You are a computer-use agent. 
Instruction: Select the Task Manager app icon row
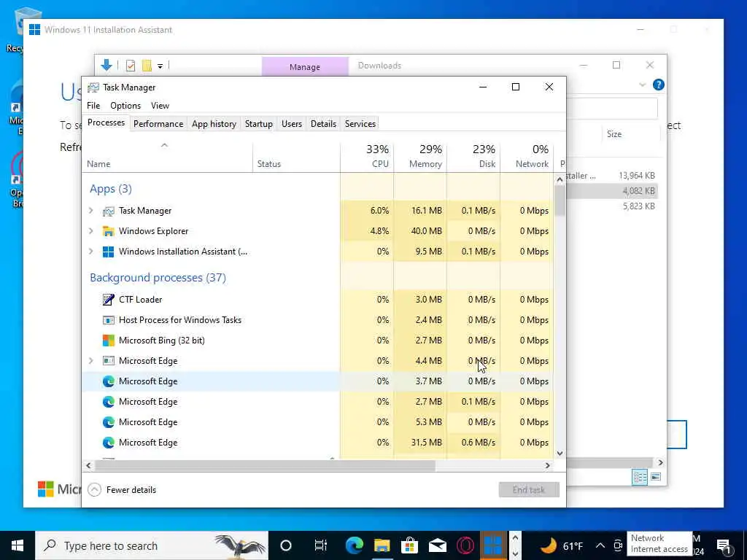click(x=109, y=211)
